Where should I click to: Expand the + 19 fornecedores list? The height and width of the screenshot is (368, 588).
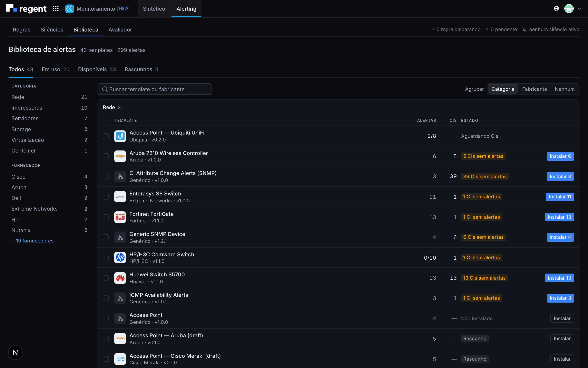(x=32, y=241)
